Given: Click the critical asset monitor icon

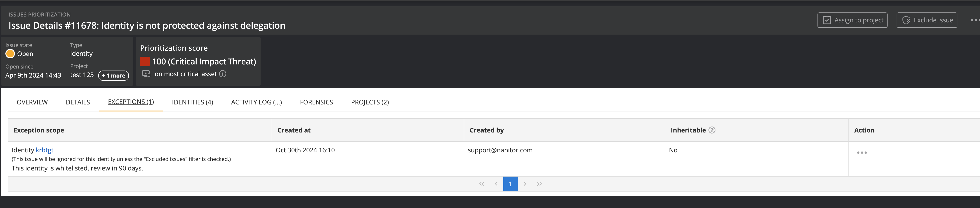Looking at the screenshot, I should [146, 74].
